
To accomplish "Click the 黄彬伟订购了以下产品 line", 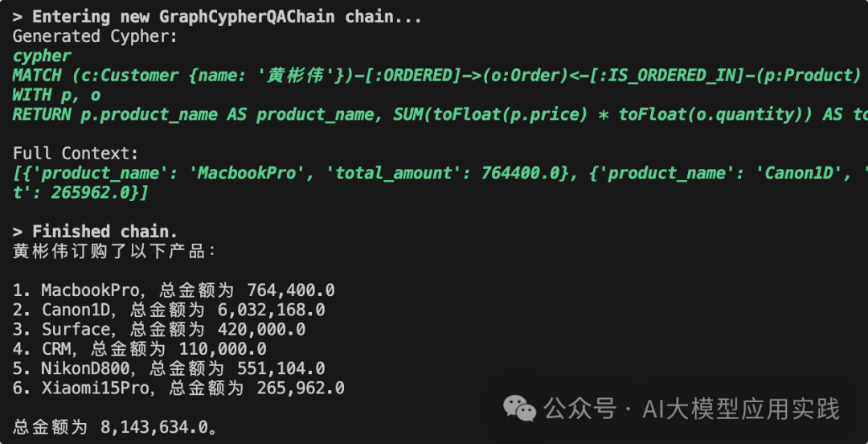I will 114,251.
